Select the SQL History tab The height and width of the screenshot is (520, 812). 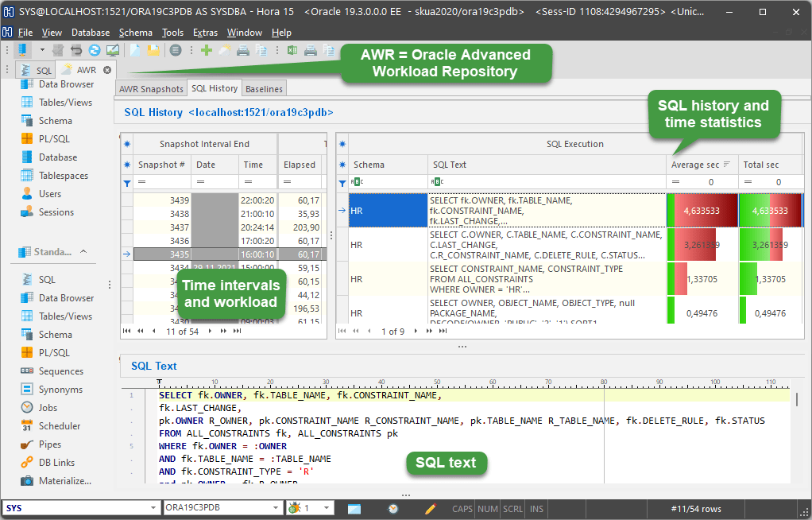pos(215,88)
